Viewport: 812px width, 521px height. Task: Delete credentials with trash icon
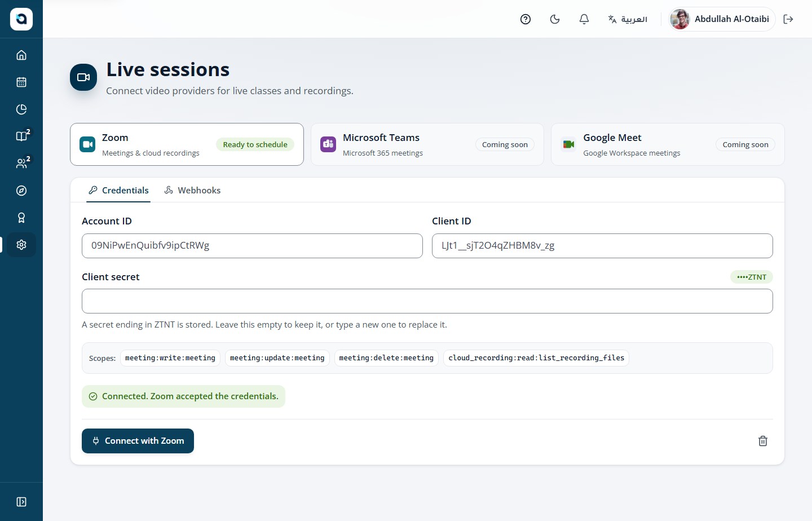[763, 441]
